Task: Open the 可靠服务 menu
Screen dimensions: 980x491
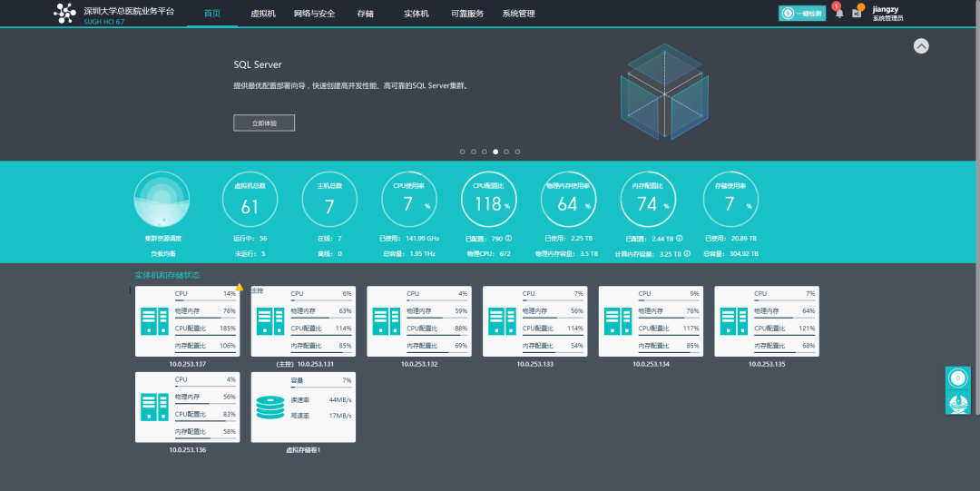Action: (467, 13)
